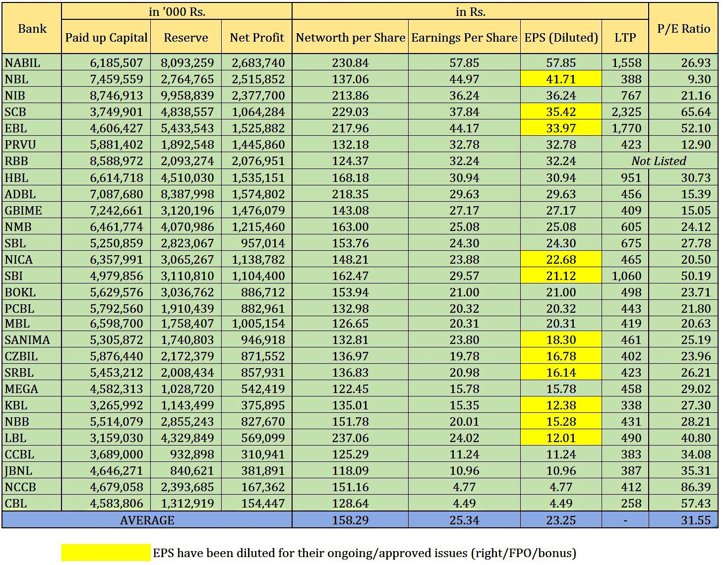Image resolution: width=728 pixels, height=565 pixels.
Task: Select NICA's highlighted diluted EPS 22.68
Action: pyautogui.click(x=561, y=259)
